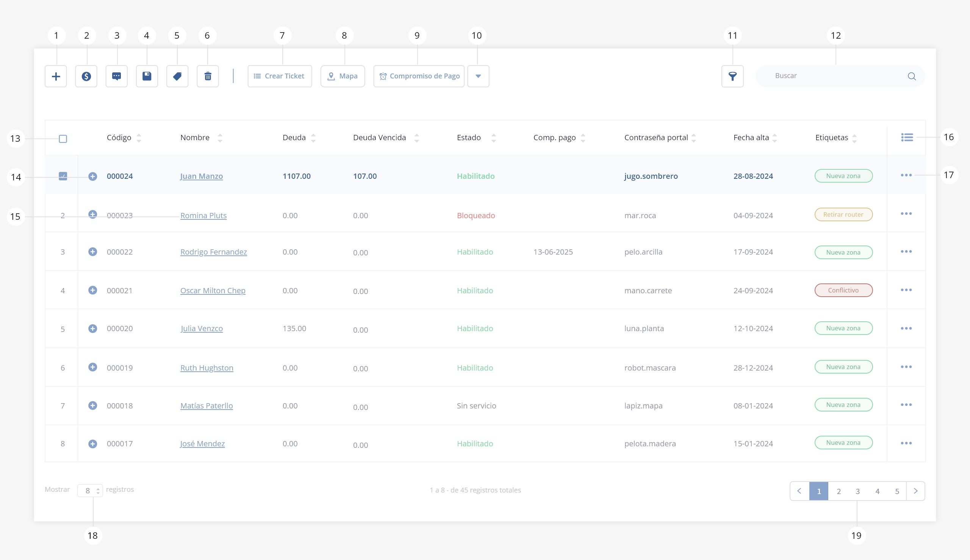This screenshot has width=970, height=560.
Task: Open Julia Venzco client link
Action: pos(202,328)
